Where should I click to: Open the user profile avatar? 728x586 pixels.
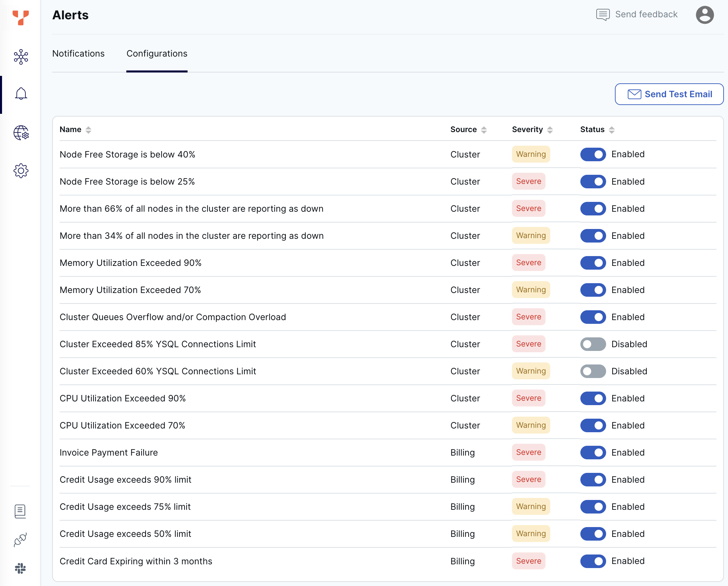point(704,15)
